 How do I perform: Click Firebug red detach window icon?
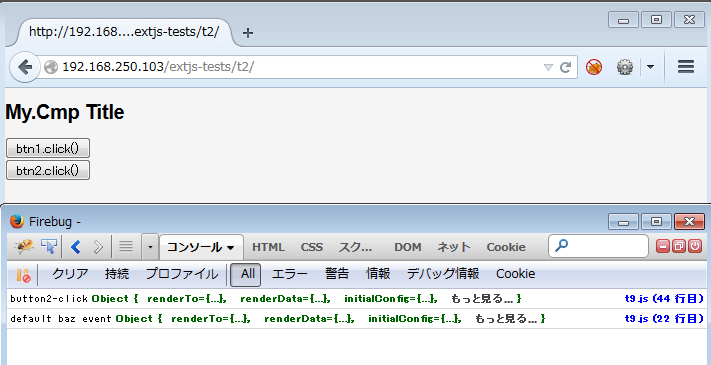pyautogui.click(x=679, y=246)
